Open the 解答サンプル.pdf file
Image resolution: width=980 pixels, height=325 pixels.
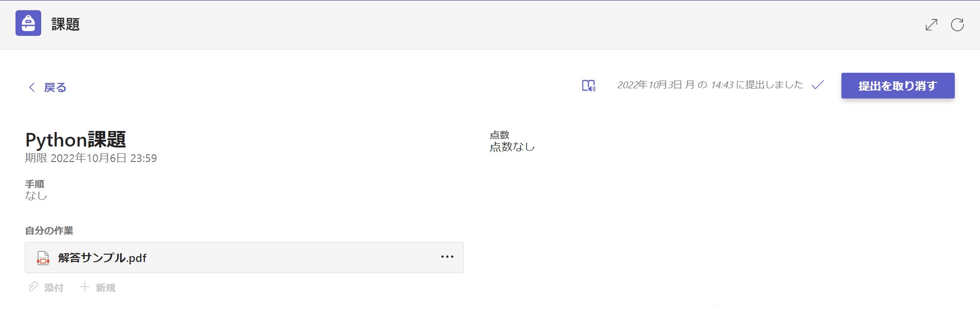pyautogui.click(x=102, y=258)
